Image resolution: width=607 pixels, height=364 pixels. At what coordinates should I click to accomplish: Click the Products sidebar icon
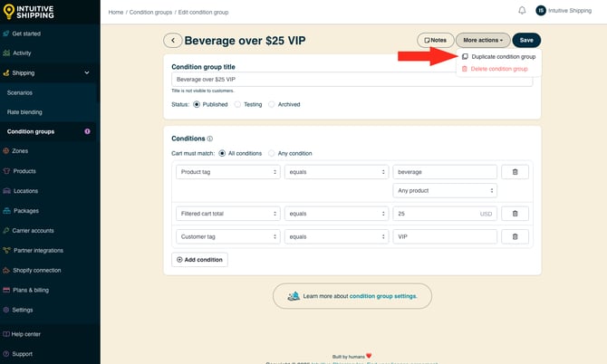6,171
